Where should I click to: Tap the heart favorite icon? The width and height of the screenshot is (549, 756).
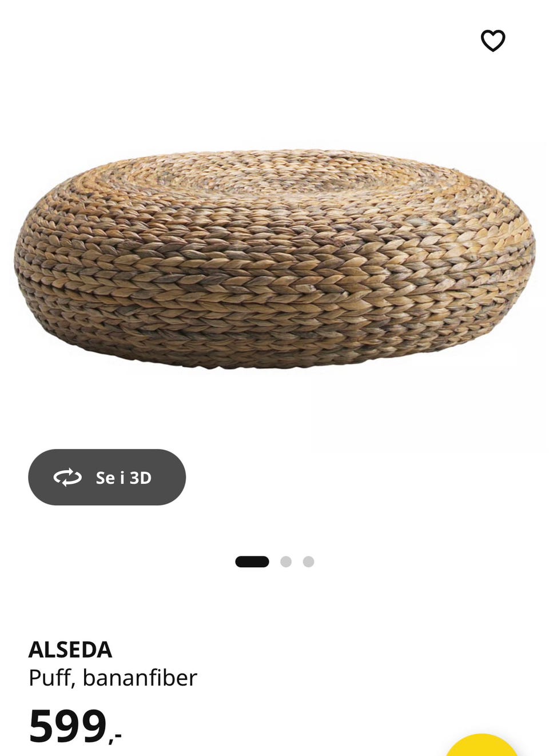pos(493,41)
